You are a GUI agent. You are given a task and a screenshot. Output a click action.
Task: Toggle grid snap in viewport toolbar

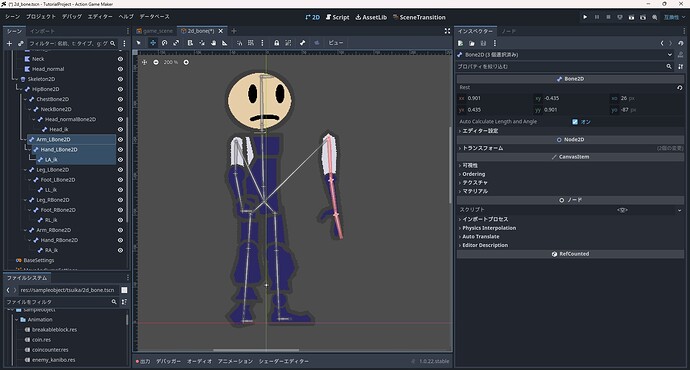(x=251, y=43)
